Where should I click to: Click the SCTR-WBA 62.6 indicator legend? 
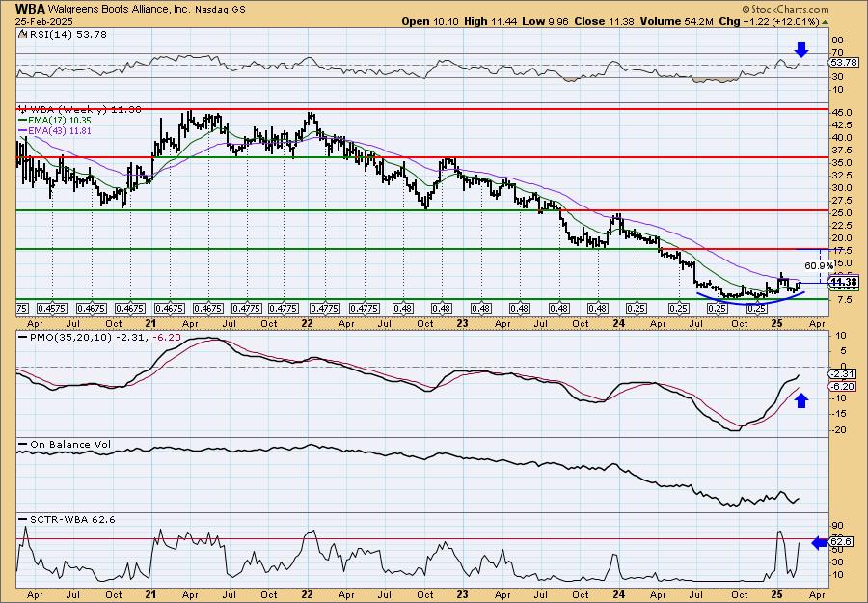[x=67, y=519]
